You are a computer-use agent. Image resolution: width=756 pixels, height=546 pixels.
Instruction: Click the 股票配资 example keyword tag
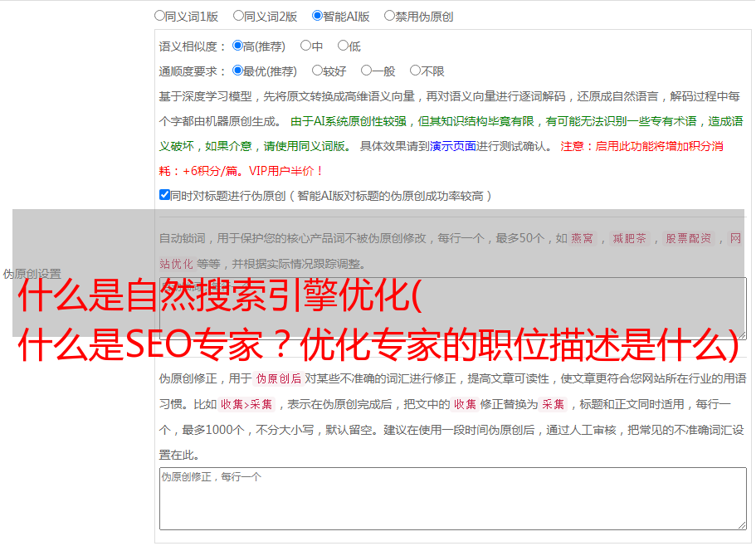point(689,238)
